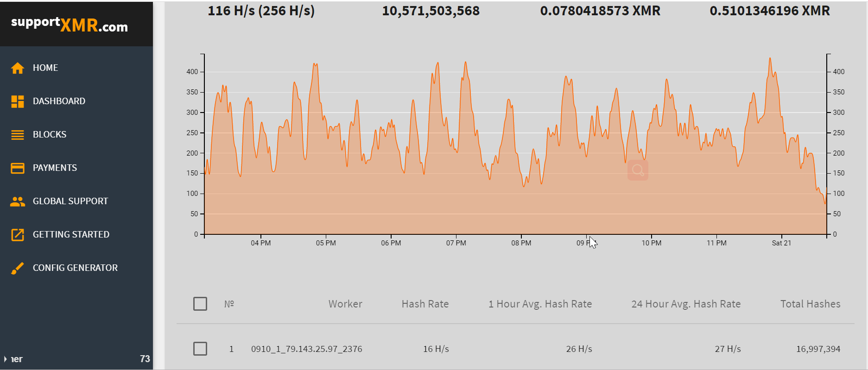
Task: Click the Global Support people icon
Action: (18, 201)
